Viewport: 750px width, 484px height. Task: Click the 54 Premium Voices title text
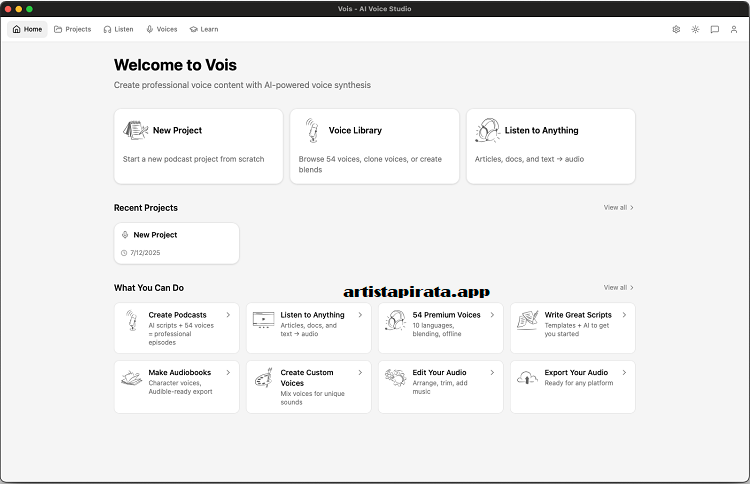point(446,315)
